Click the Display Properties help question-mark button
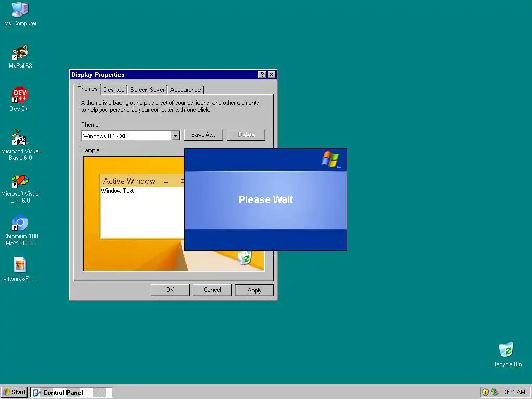The height and width of the screenshot is (399, 532). [x=262, y=75]
